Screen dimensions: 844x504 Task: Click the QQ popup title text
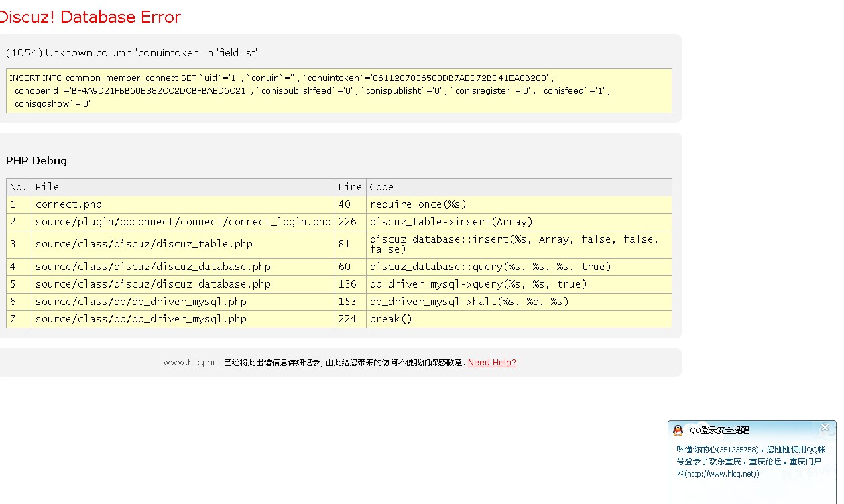pyautogui.click(x=719, y=430)
